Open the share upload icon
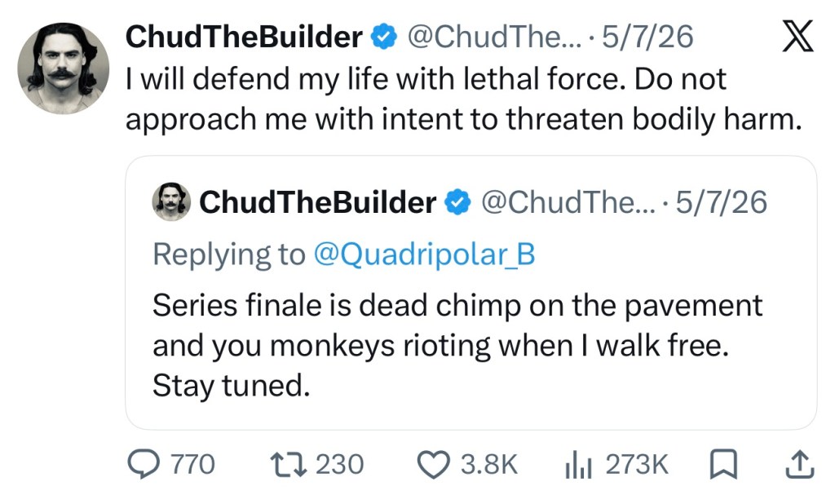 (x=800, y=464)
